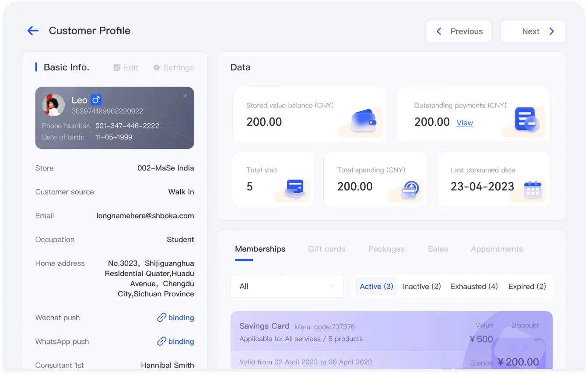Open the Appointments tab
This screenshot has width=588, height=374.
tap(497, 249)
